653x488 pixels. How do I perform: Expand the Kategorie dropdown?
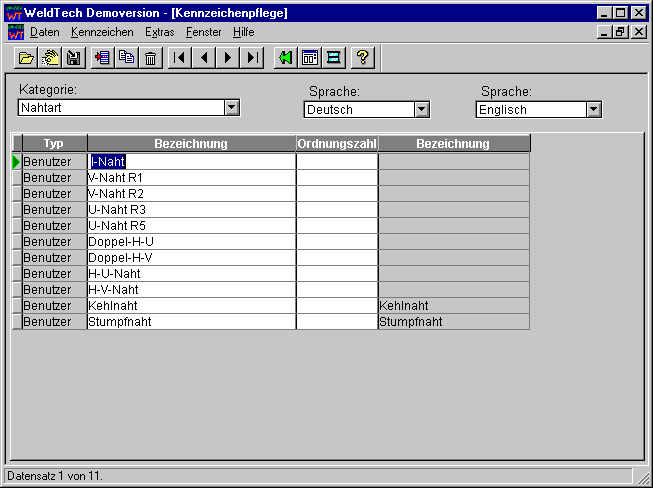coord(231,107)
